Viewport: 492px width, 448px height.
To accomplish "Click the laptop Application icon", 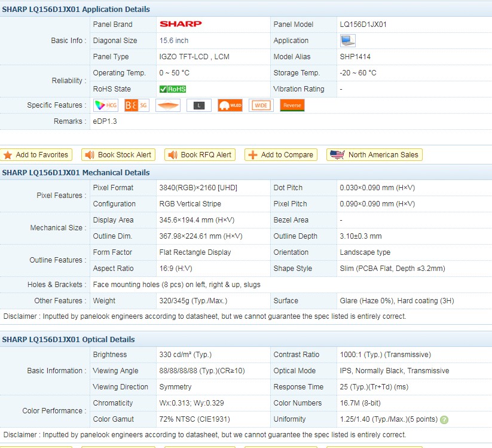I will click(348, 41).
